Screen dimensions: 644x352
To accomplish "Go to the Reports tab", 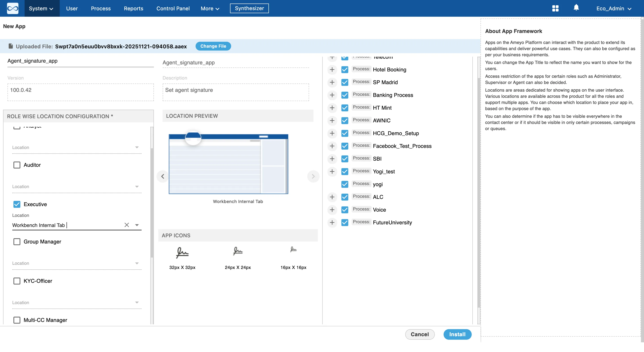I will pyautogui.click(x=133, y=9).
